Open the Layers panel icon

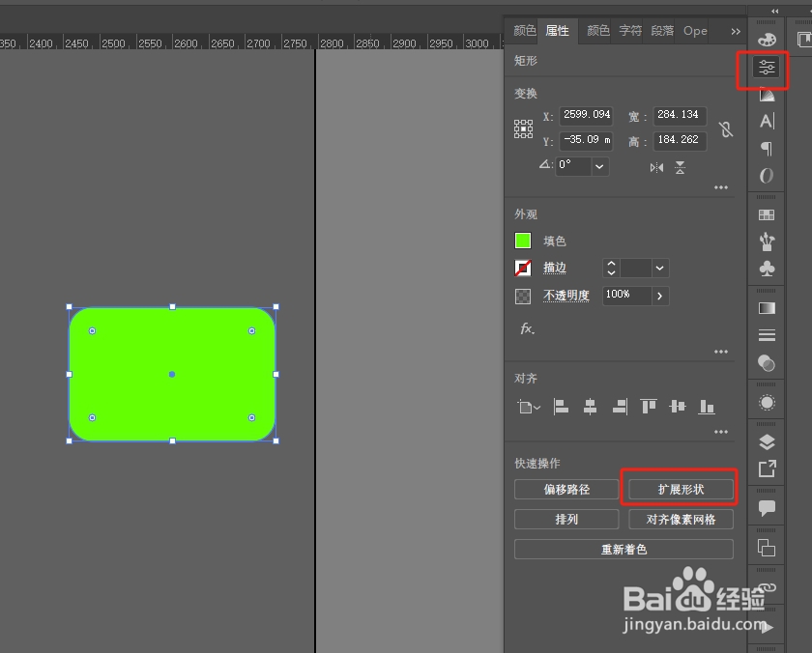[767, 441]
